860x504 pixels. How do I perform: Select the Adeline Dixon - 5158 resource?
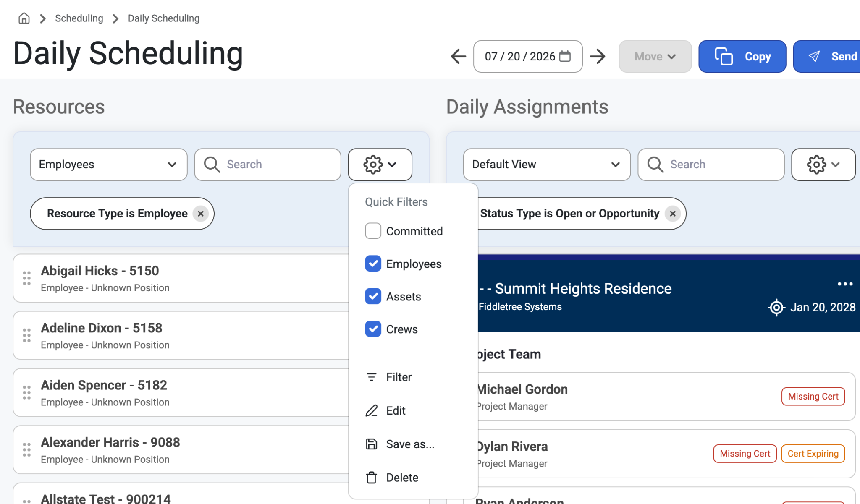(181, 335)
